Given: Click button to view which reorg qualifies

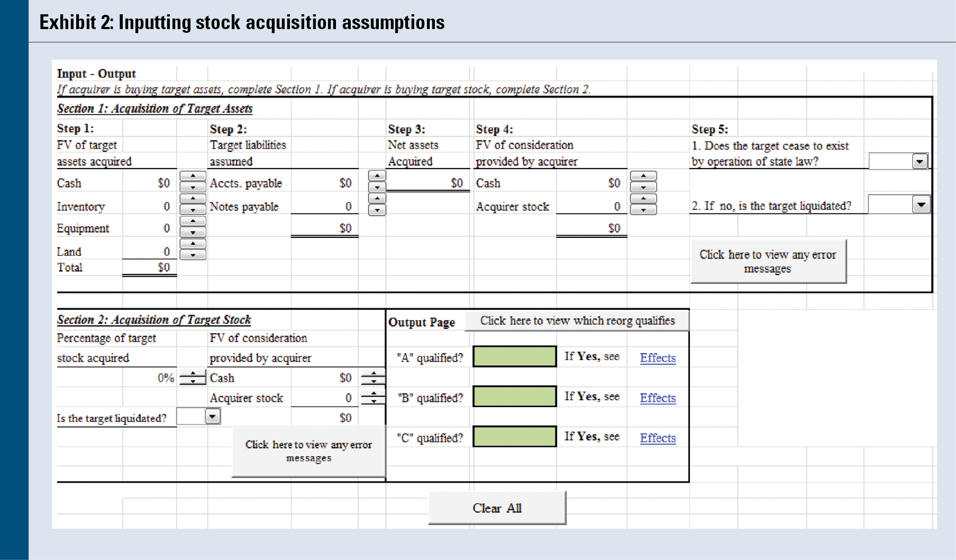Looking at the screenshot, I should tap(577, 321).
